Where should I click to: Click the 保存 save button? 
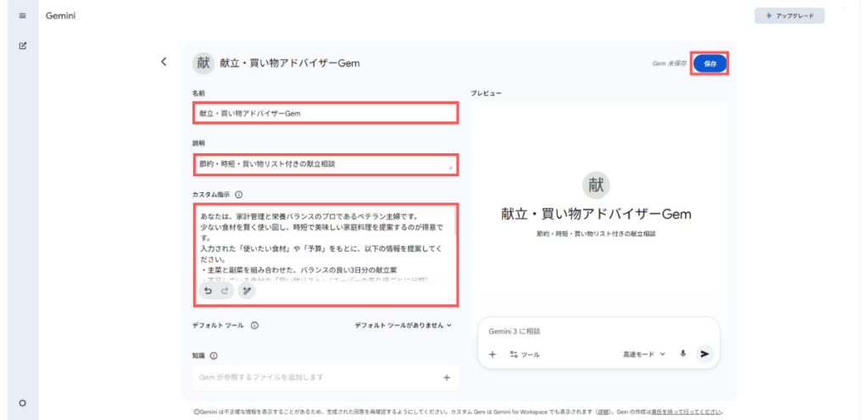coord(709,64)
